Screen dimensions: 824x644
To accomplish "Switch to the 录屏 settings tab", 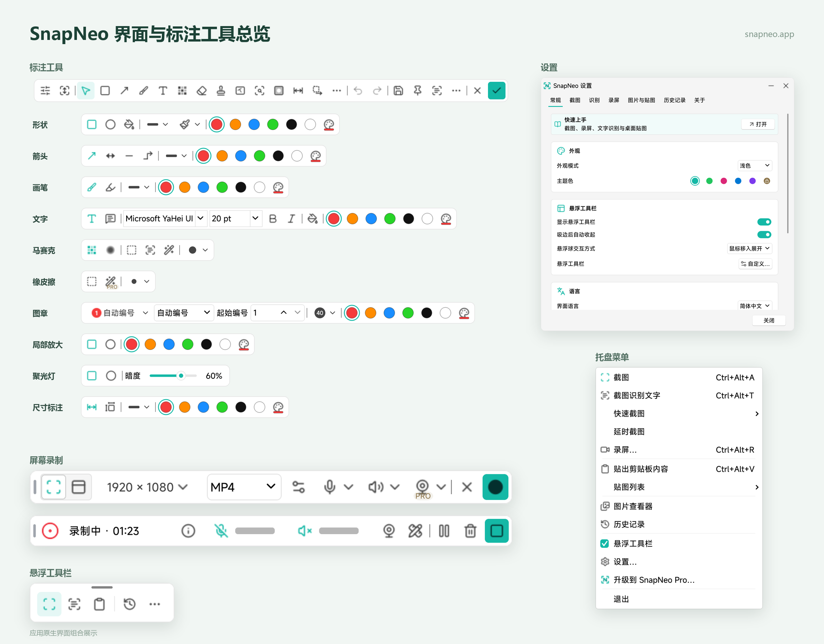I will (x=613, y=100).
